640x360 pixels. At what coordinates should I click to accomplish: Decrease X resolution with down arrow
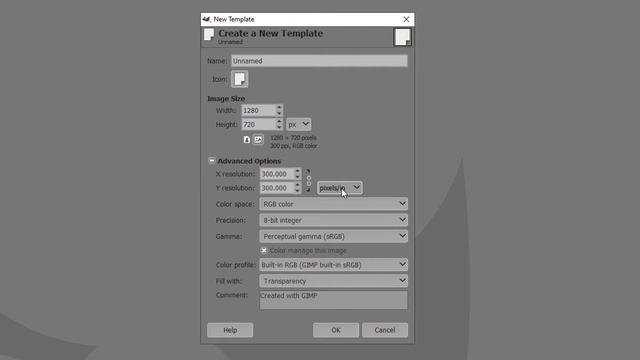(298, 177)
